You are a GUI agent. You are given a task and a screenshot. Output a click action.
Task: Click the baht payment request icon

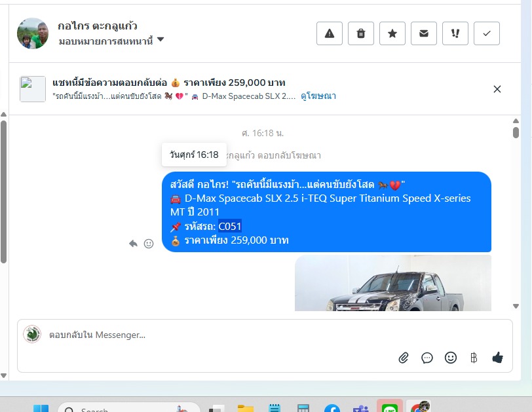[474, 358]
